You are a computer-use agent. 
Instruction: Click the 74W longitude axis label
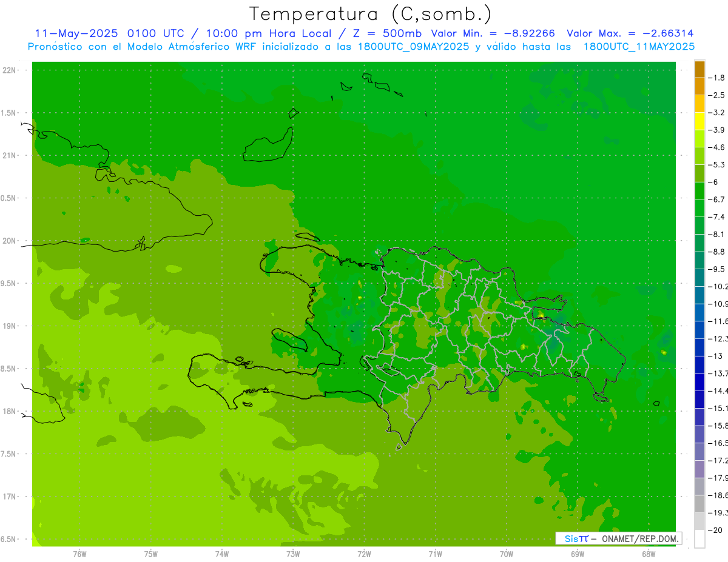(222, 554)
